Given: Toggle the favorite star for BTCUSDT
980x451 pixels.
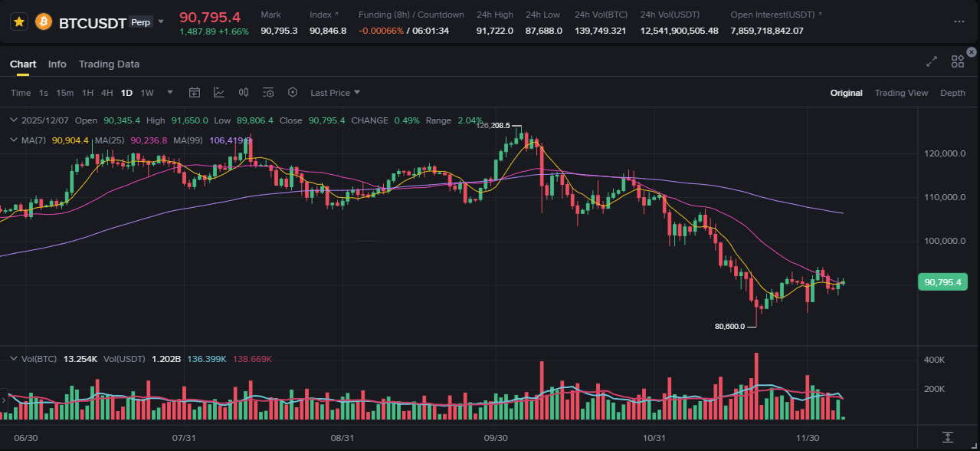Looking at the screenshot, I should [20, 21].
